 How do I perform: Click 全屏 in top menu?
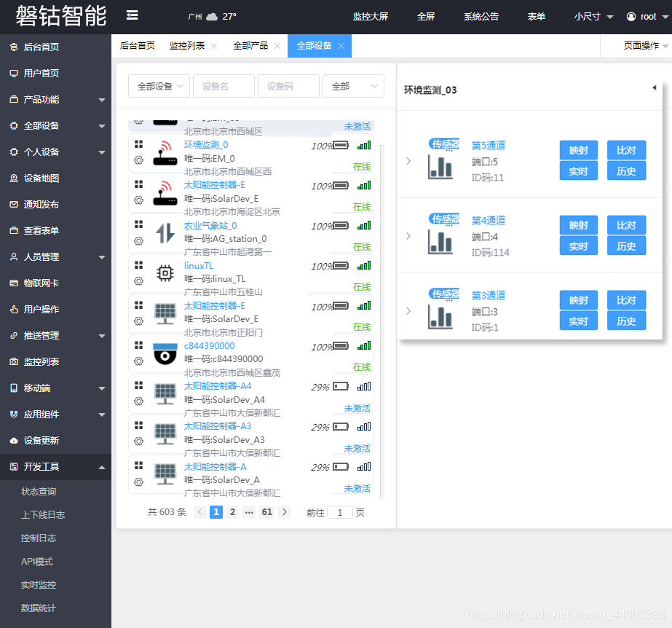coord(426,17)
